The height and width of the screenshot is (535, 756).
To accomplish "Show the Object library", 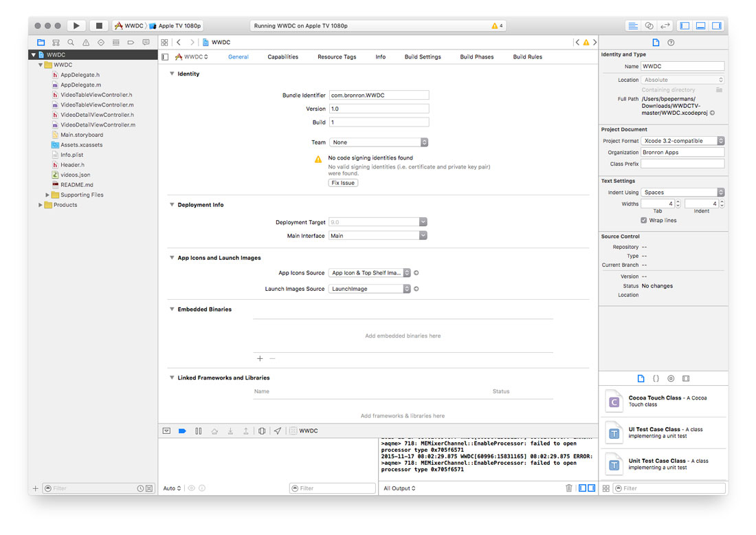I will pos(671,379).
